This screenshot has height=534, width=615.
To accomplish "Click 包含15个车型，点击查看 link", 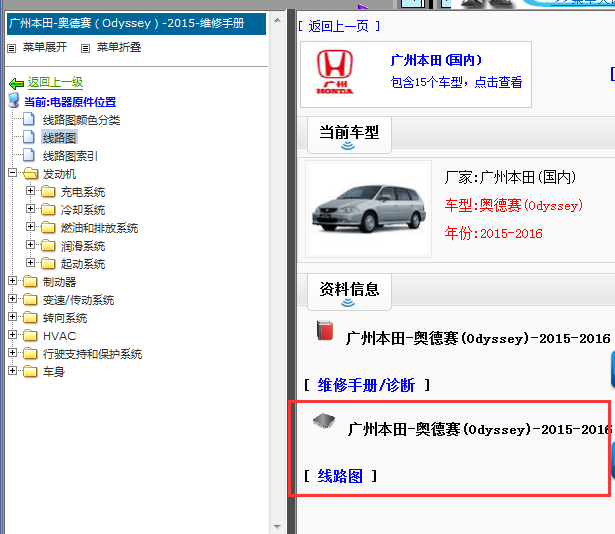I will (456, 82).
